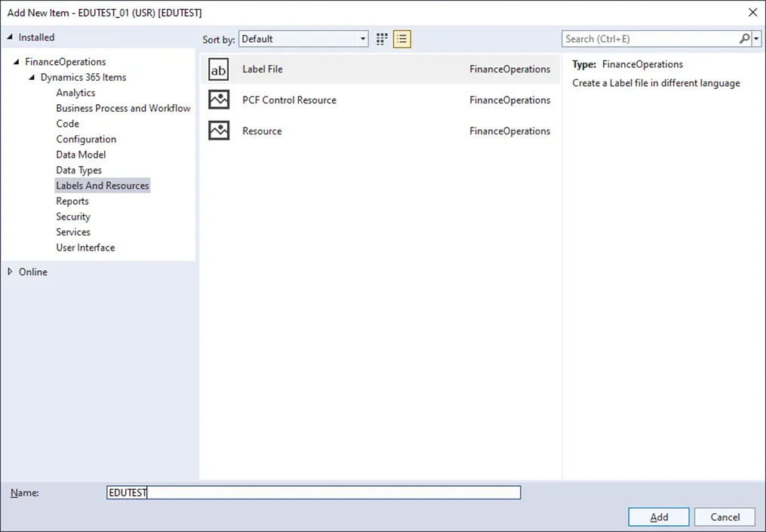Select the Configuration category
The image size is (766, 532).
[86, 140]
